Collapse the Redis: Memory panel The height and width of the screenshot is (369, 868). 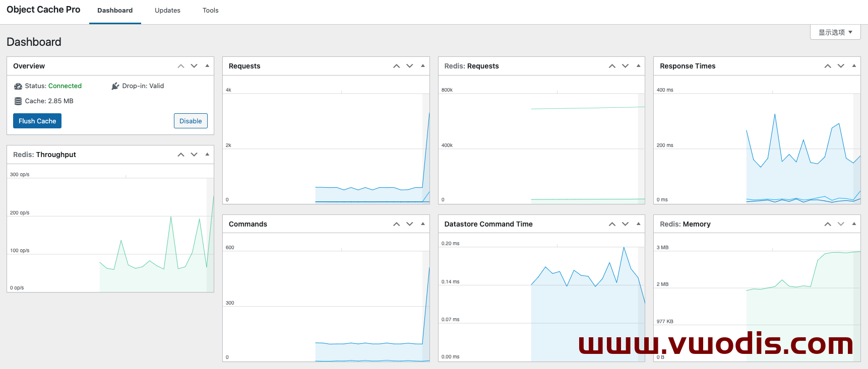(854, 224)
